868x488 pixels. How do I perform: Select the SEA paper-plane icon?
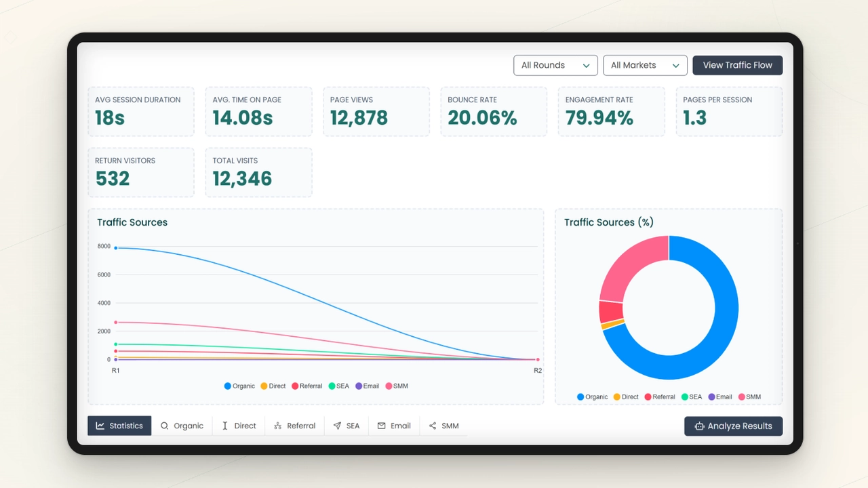[338, 426]
